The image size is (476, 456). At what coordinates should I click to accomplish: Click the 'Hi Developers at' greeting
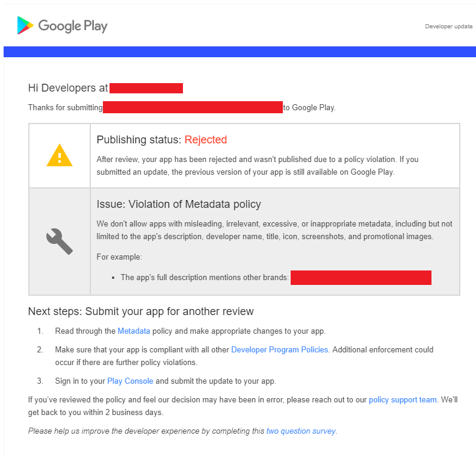point(68,88)
